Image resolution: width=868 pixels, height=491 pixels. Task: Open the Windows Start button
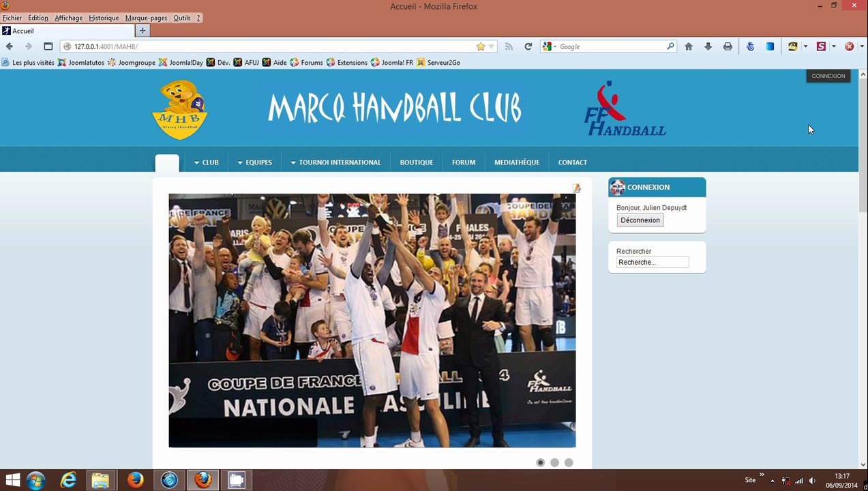13,480
